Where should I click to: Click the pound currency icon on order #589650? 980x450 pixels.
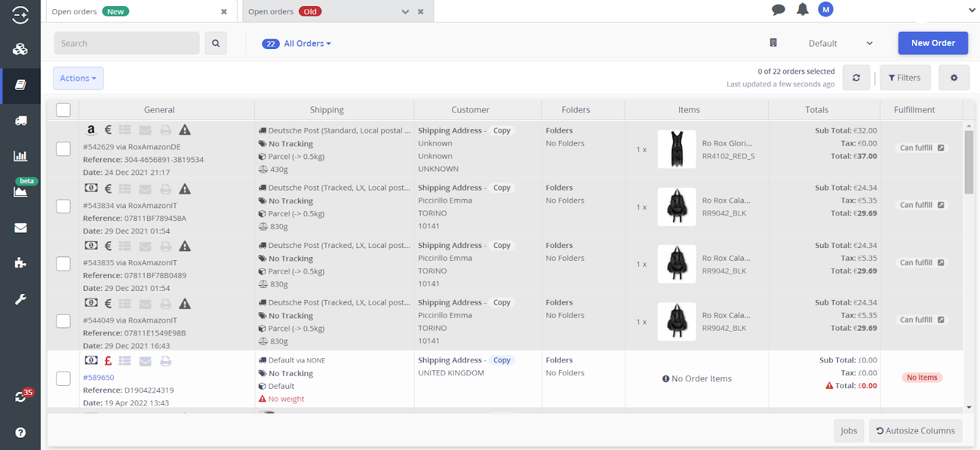(x=108, y=361)
